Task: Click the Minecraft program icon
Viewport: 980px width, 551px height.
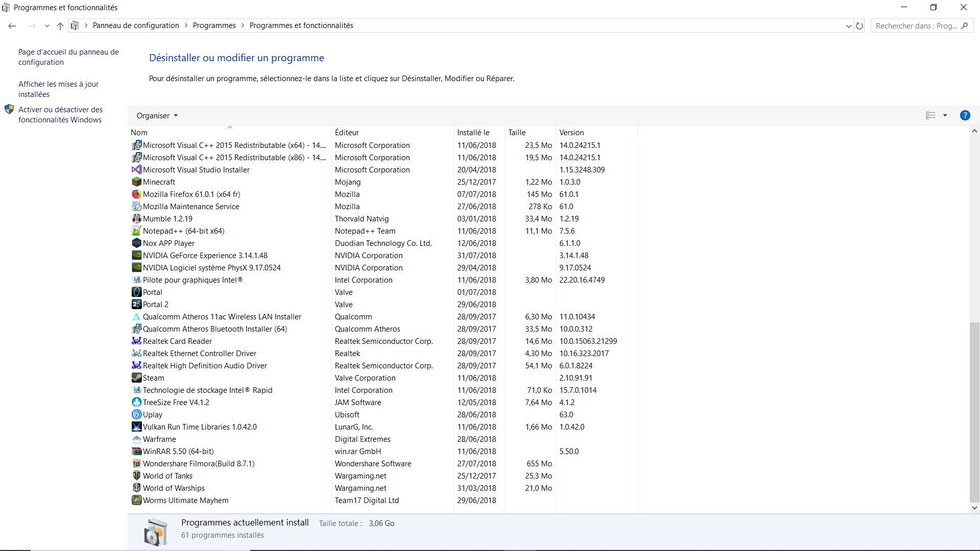Action: (x=136, y=182)
